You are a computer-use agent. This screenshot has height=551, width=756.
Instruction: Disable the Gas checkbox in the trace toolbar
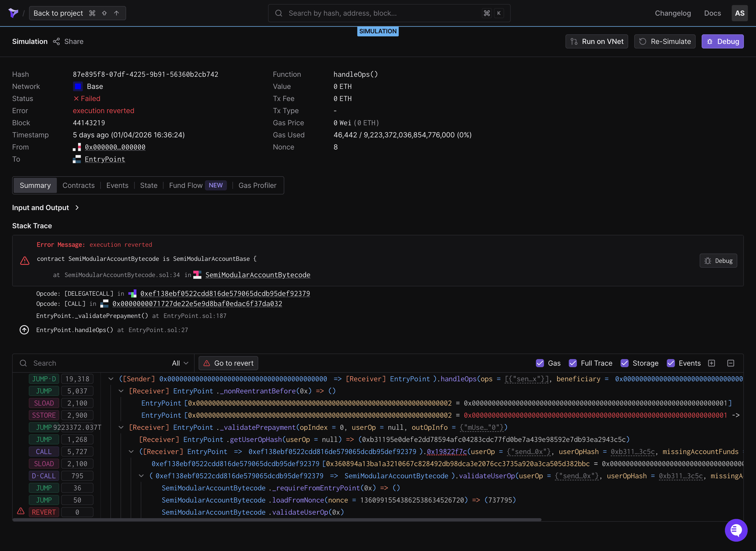click(540, 363)
